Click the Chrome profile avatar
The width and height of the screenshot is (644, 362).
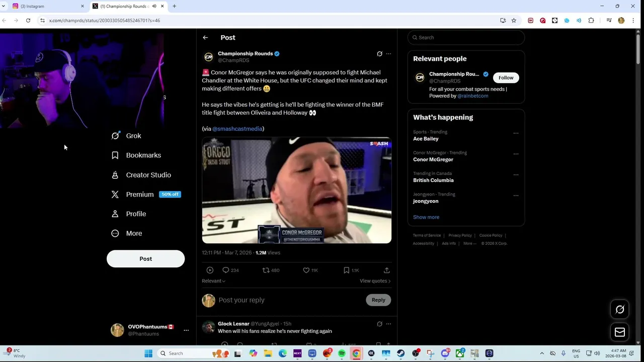coord(621,21)
